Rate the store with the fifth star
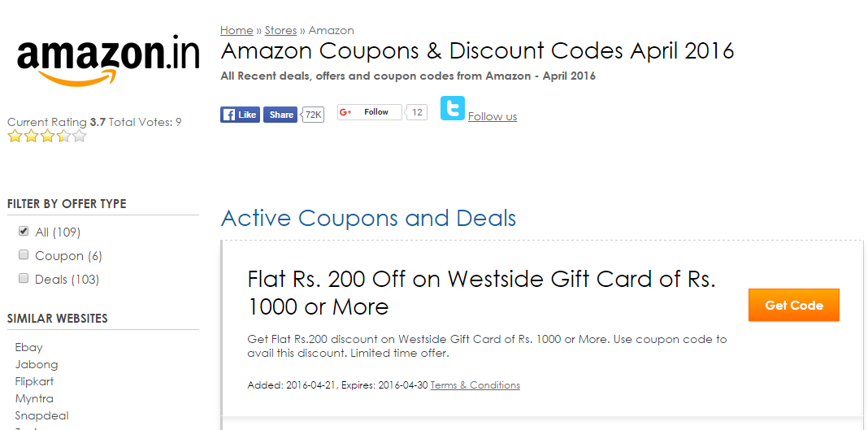 80,136
